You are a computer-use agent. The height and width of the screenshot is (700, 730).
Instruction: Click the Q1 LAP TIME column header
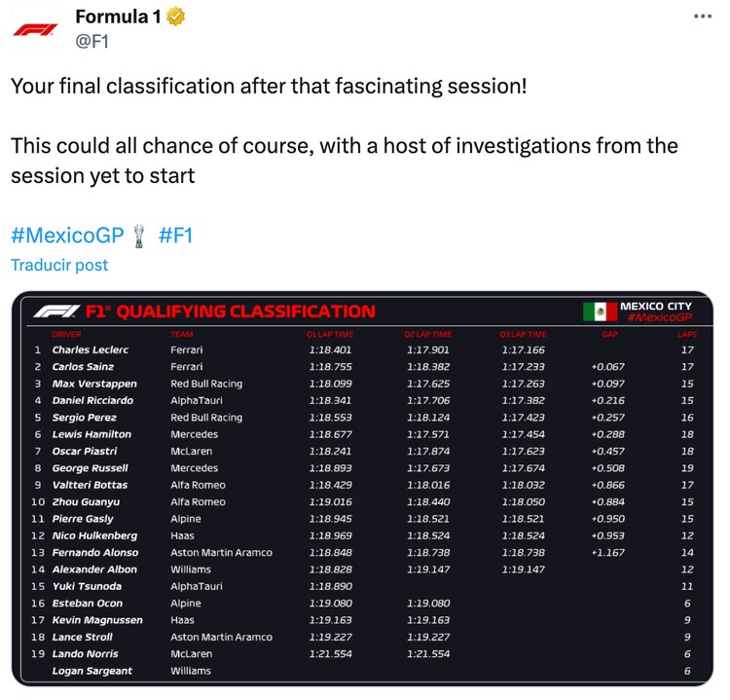tap(330, 334)
